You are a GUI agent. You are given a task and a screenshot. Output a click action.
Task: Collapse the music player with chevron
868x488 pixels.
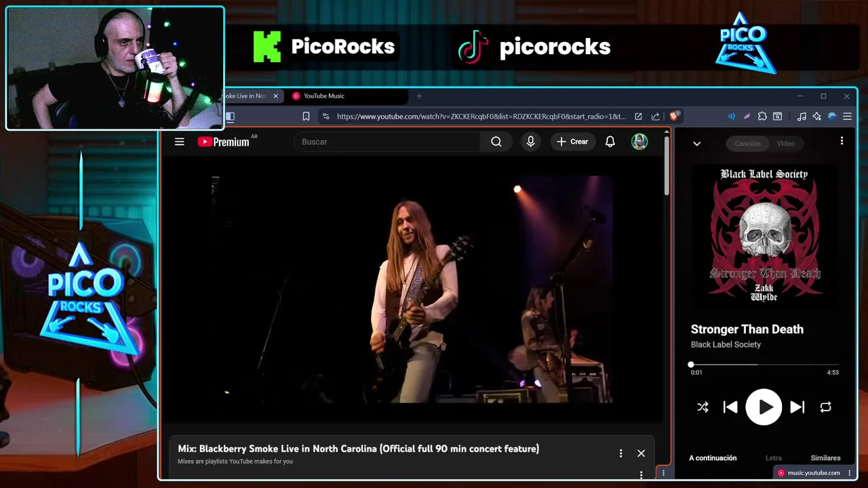click(x=696, y=144)
